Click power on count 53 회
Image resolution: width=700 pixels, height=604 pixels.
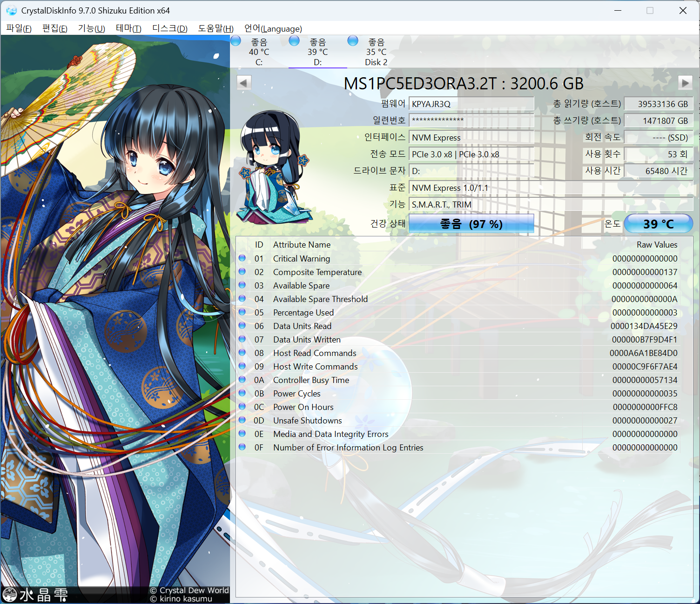[x=658, y=154]
